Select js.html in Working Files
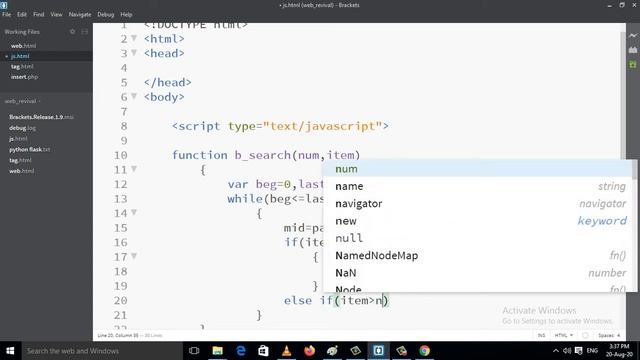The height and width of the screenshot is (360, 640). pos(20,56)
